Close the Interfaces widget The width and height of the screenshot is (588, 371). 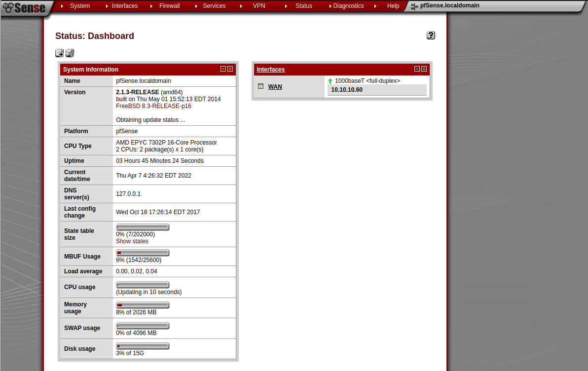click(424, 69)
